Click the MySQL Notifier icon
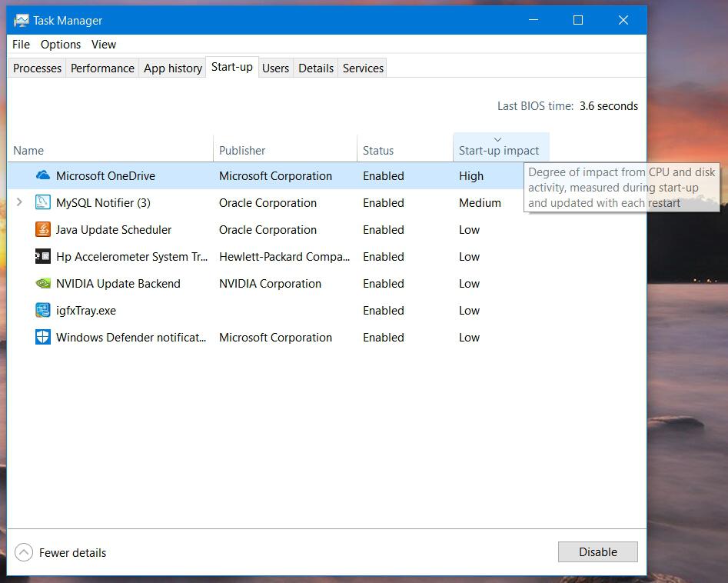 point(43,202)
